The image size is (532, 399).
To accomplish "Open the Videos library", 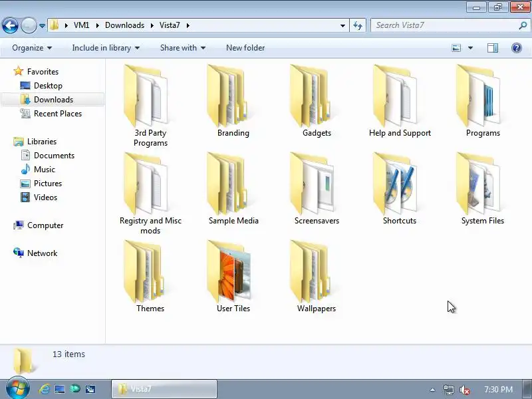I will click(x=45, y=197).
